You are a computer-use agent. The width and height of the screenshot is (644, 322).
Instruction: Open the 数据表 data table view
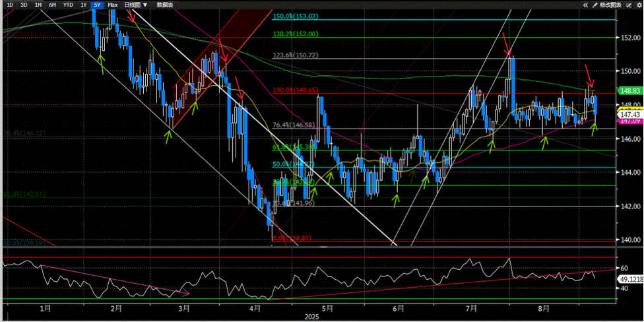coord(165,5)
